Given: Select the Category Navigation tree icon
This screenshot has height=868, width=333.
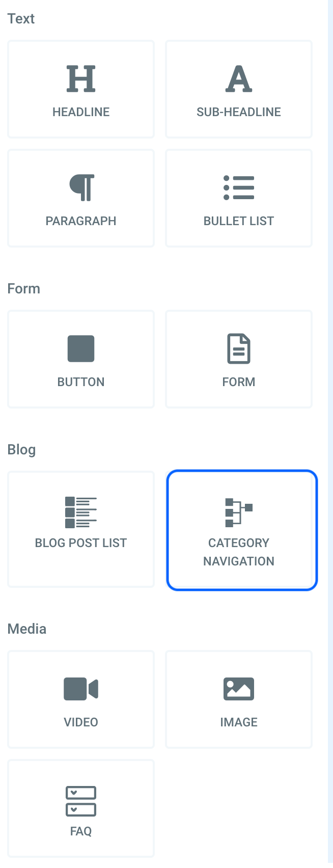Looking at the screenshot, I should 239,512.
